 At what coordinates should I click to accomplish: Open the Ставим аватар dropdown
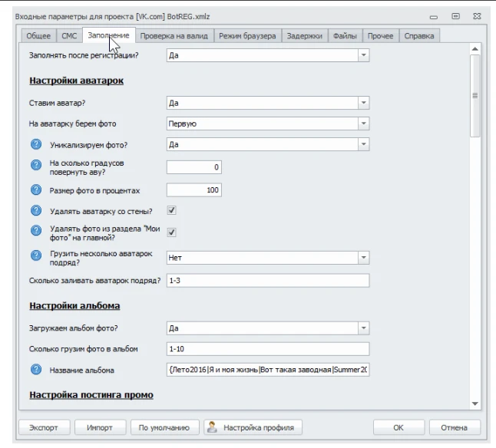pyautogui.click(x=363, y=103)
